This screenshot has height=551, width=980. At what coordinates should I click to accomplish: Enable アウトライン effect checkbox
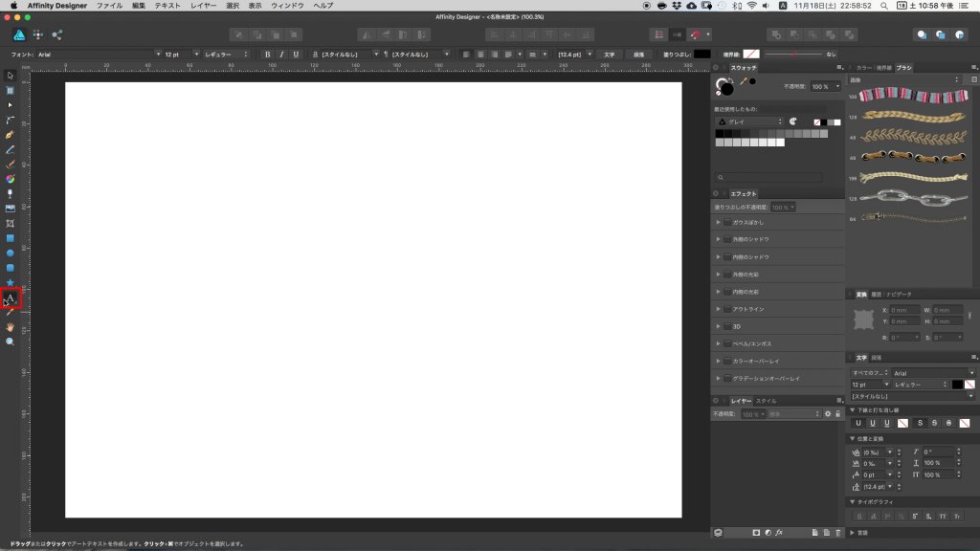[727, 309]
